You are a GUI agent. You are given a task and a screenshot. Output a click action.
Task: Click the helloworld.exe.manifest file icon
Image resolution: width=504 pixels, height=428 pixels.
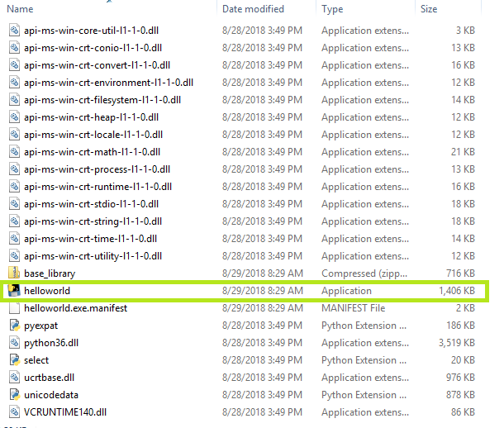14,308
